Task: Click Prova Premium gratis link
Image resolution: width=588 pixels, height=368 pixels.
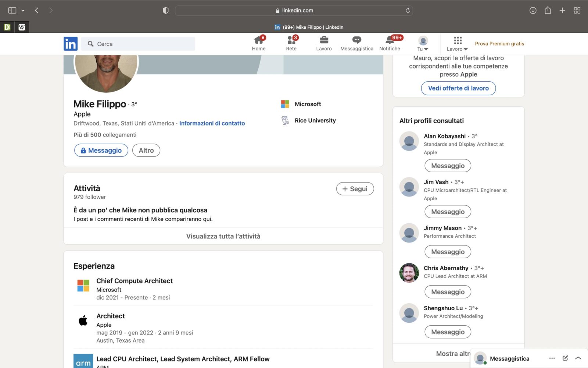Action: pos(499,43)
